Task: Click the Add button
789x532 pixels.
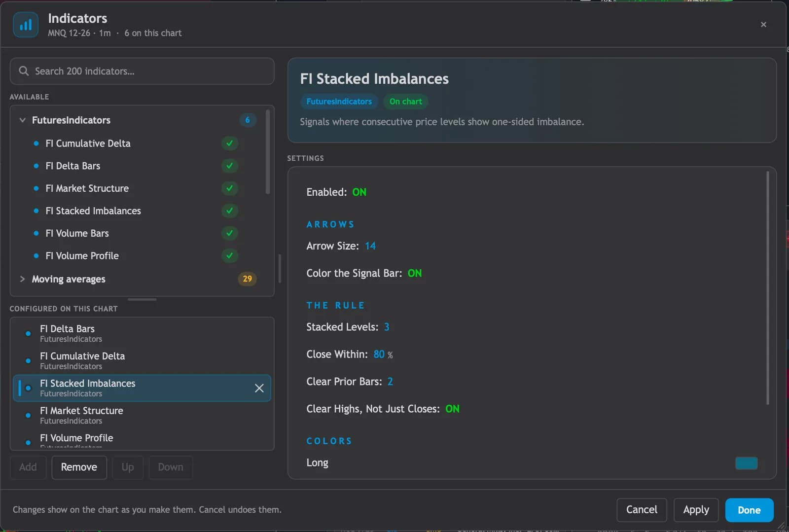Action: (x=28, y=467)
